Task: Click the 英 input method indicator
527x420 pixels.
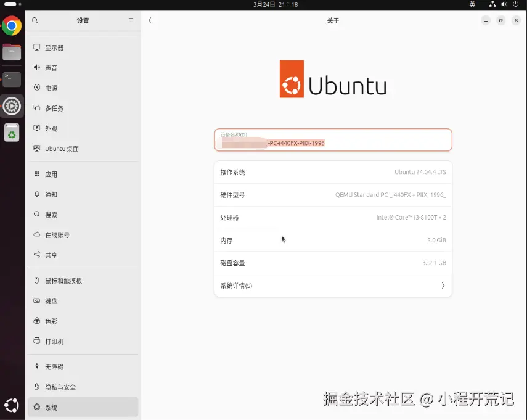Action: 472,4
